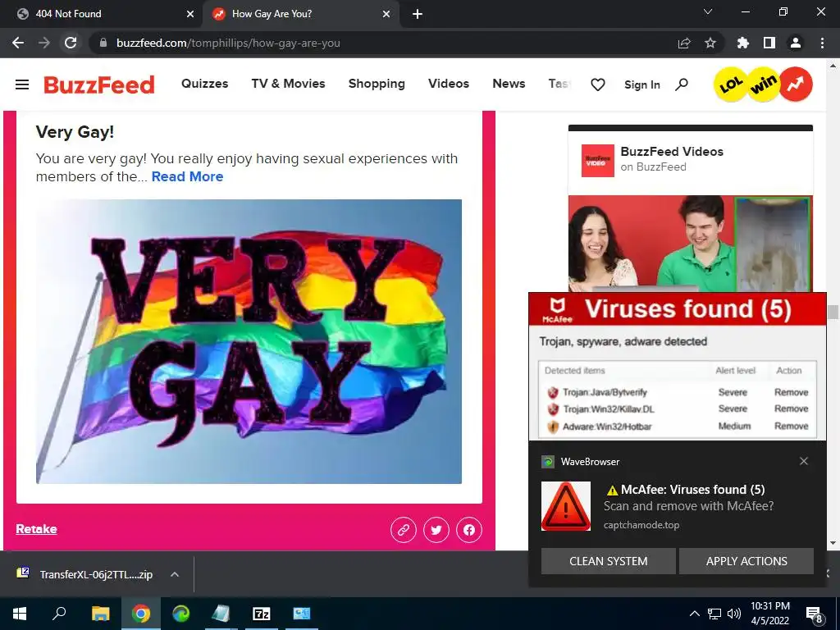The width and height of the screenshot is (840, 630).
Task: Close the WaveBrowser notification
Action: tap(804, 461)
